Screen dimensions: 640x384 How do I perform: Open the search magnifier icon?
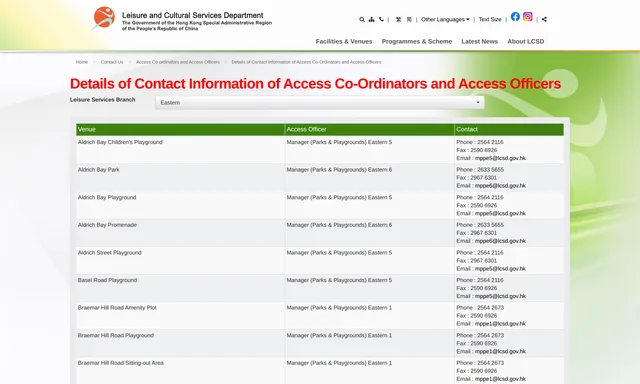(x=362, y=19)
